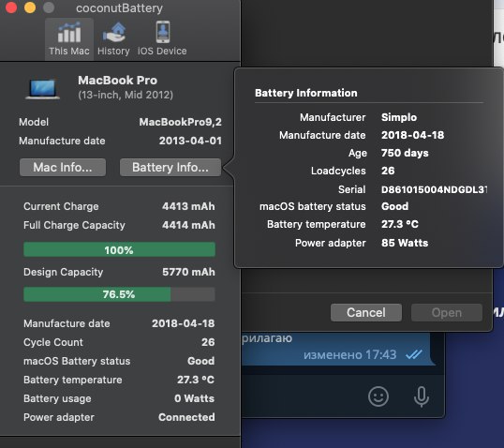The width and height of the screenshot is (504, 448).
Task: Click the MacBookPro9,2 model value
Action: coord(180,122)
